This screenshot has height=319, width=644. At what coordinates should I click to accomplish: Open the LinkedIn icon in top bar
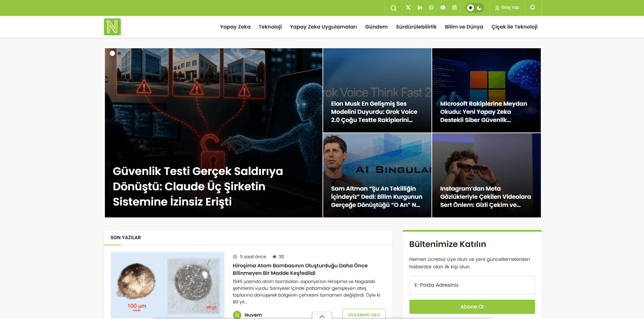(420, 7)
